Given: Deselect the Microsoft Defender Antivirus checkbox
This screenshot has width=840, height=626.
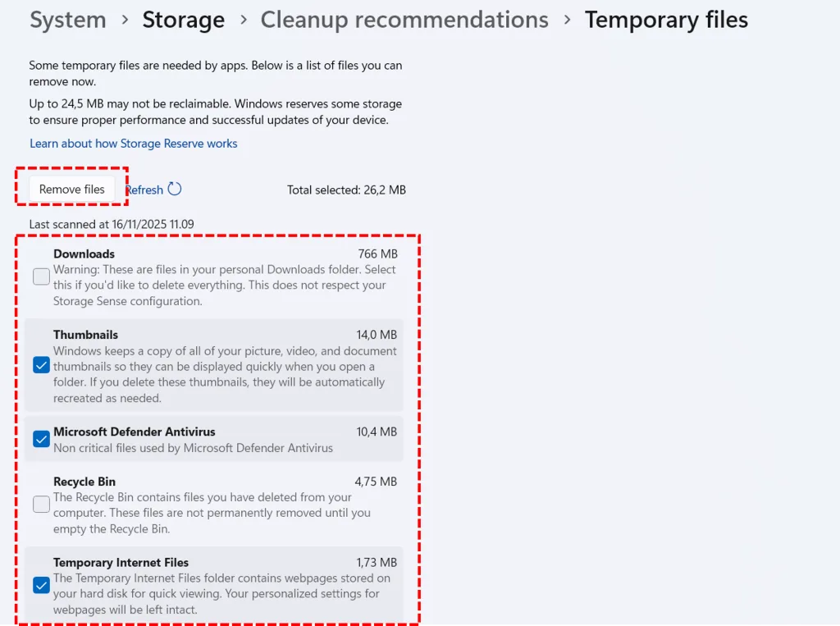Looking at the screenshot, I should tap(41, 439).
